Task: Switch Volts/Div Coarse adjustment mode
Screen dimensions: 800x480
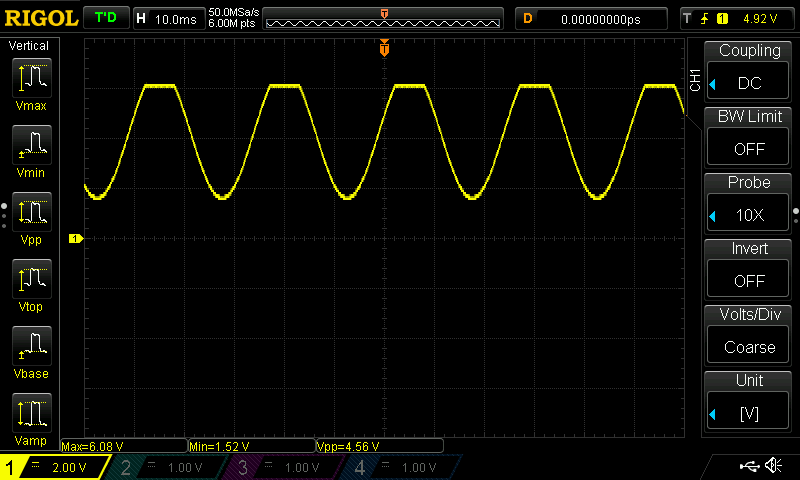Action: (748, 347)
